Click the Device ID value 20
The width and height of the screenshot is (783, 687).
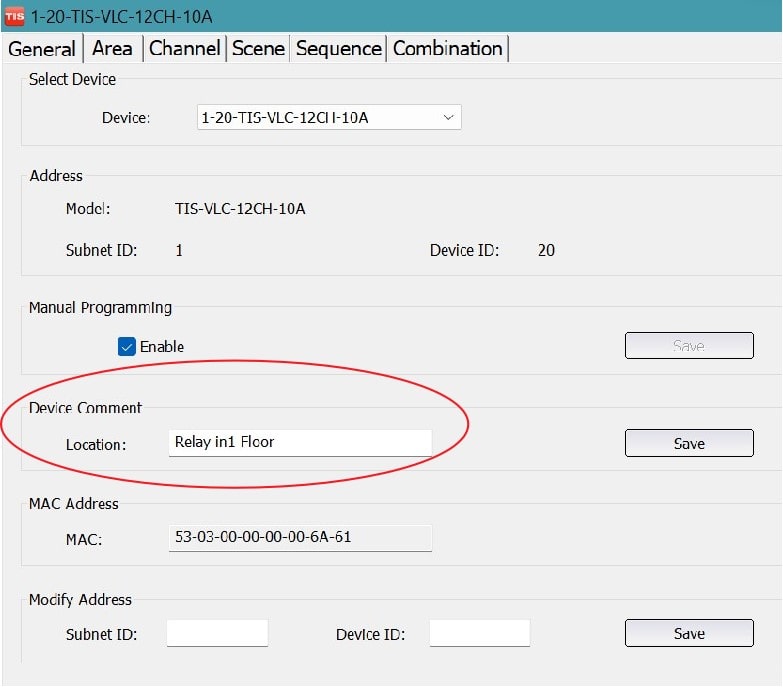point(546,250)
